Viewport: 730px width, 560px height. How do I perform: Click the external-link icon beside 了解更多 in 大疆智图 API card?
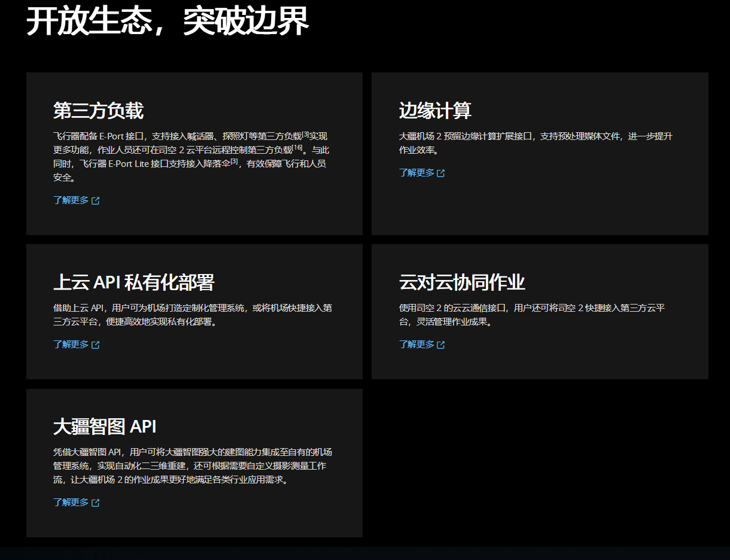point(96,503)
